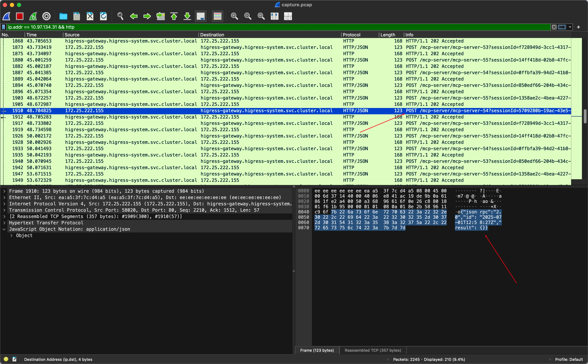Stop capture with the red square icon
588x364 pixels.
pos(20,16)
